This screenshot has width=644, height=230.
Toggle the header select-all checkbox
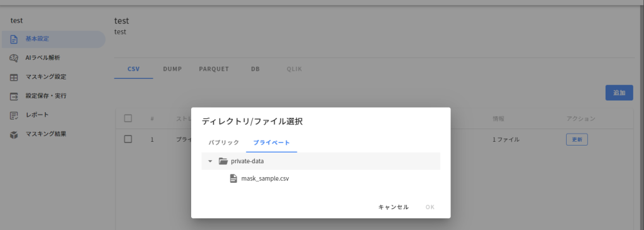[128, 118]
